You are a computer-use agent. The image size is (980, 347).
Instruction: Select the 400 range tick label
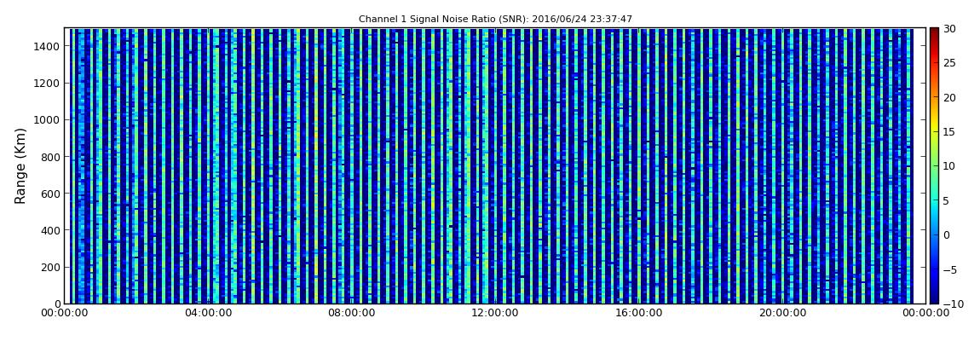tap(50, 231)
